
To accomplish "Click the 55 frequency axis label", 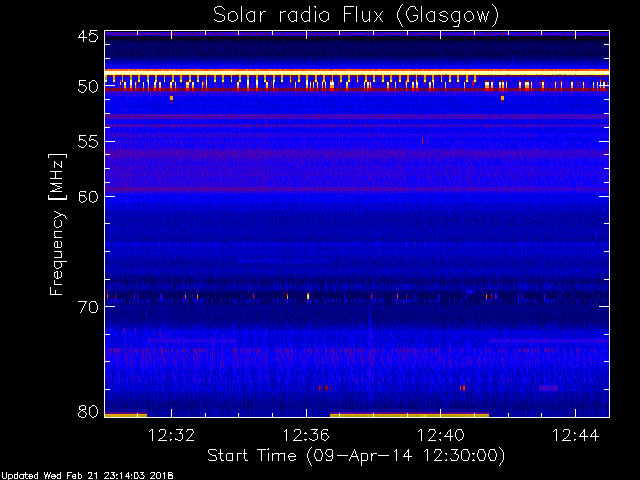I will click(x=88, y=142).
